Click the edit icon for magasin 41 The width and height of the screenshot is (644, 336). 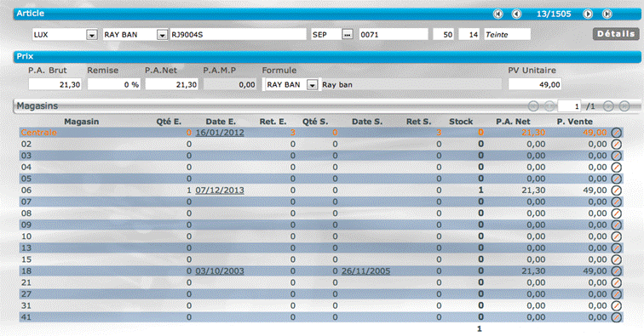pyautogui.click(x=616, y=317)
